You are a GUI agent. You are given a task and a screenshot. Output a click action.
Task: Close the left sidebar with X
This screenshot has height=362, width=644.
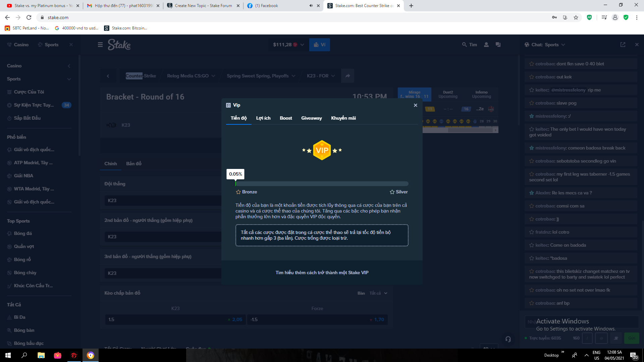click(x=71, y=45)
